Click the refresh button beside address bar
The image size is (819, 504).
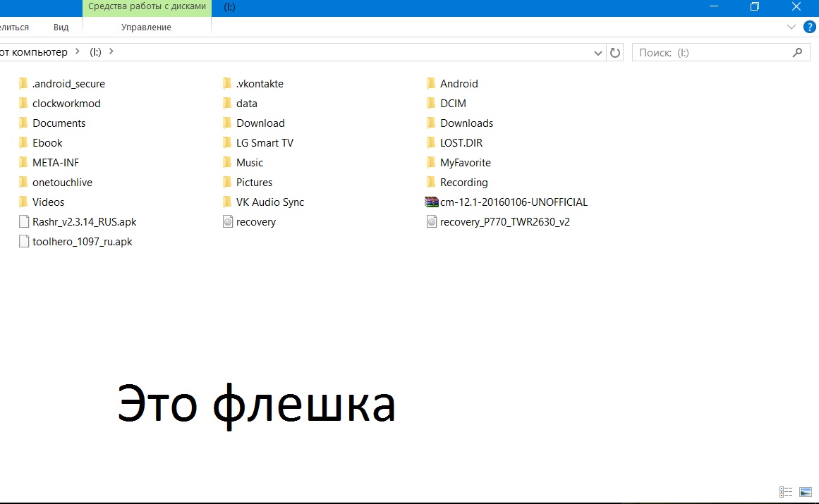coord(615,53)
